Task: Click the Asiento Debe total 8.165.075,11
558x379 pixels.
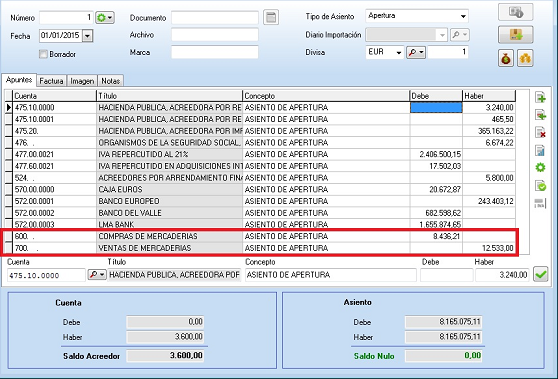Action: pos(443,322)
